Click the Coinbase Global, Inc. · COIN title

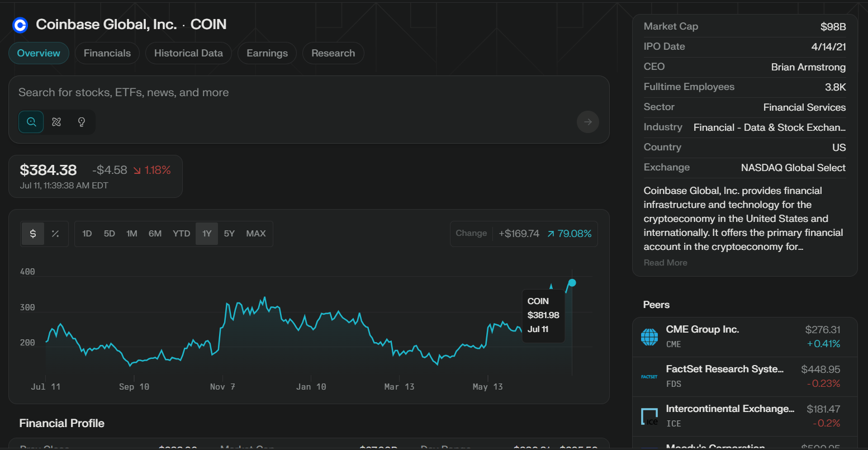pos(131,25)
